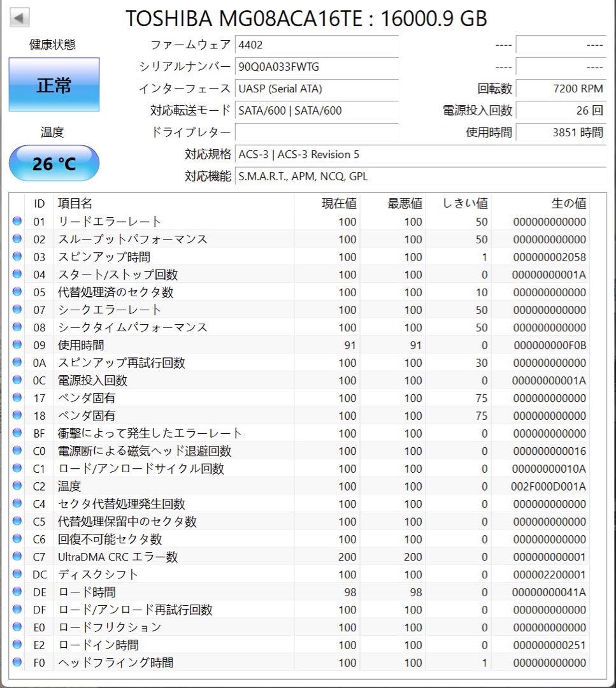Screen dimensions: 616x688
Task: Select the ファームウェア field showing 4402
Action: coord(317,45)
